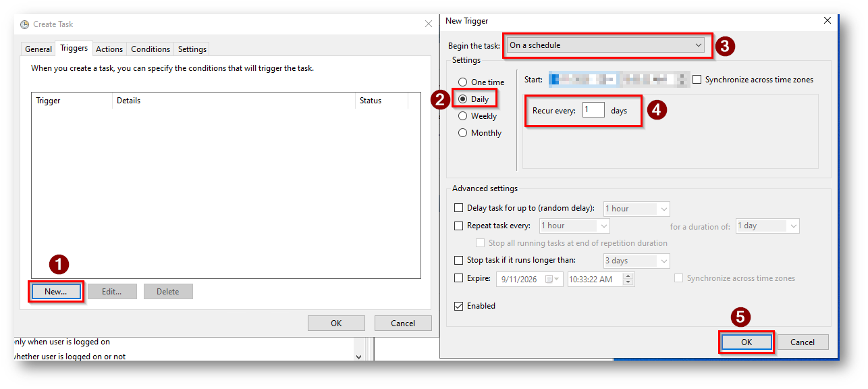Select the One time radio option

pos(481,82)
